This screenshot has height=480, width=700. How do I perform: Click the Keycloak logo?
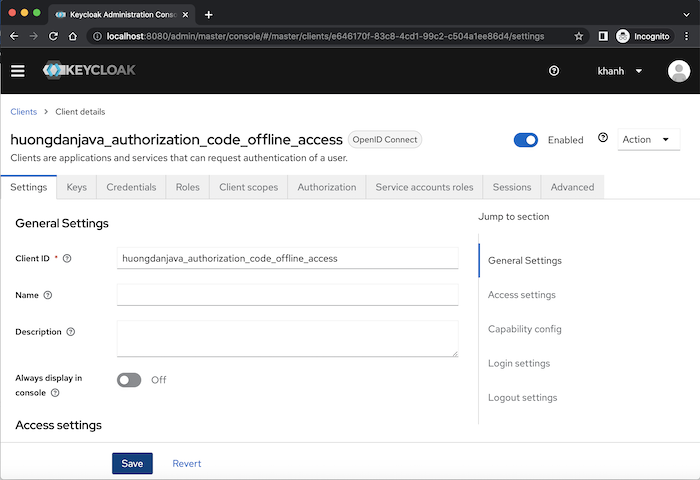click(89, 70)
